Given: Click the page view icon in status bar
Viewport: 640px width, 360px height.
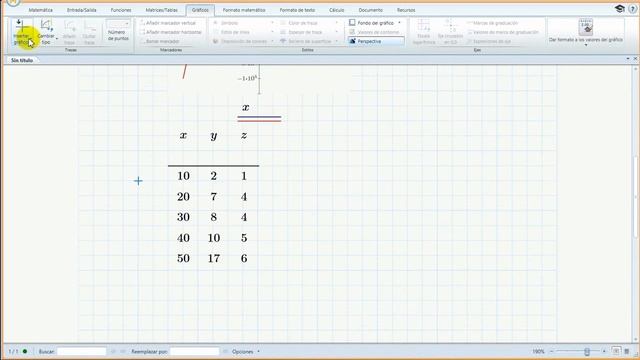Looking at the screenshot, I should click(616, 351).
